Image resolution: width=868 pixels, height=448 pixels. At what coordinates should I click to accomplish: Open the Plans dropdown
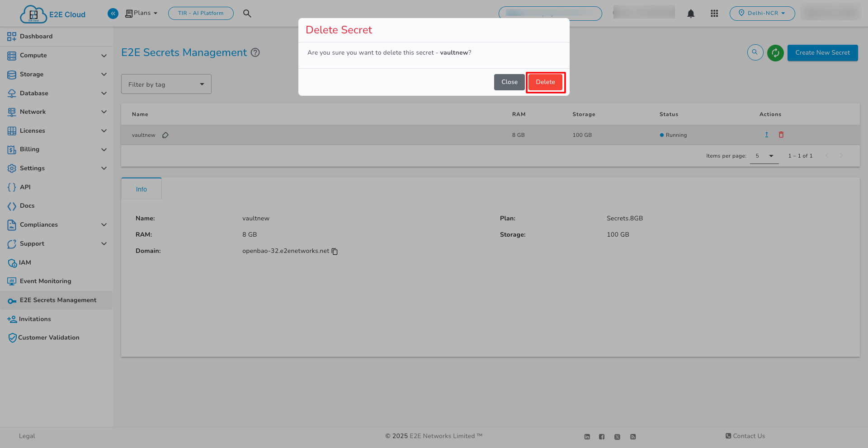(x=142, y=13)
